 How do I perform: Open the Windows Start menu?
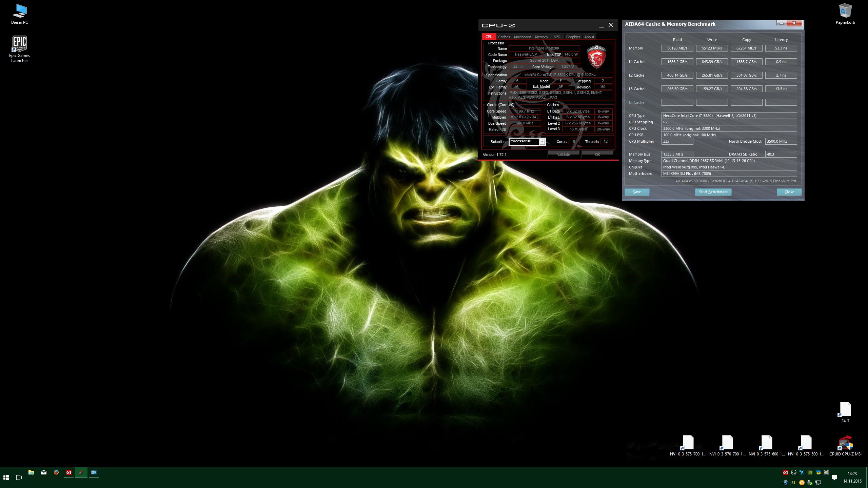pos(6,477)
